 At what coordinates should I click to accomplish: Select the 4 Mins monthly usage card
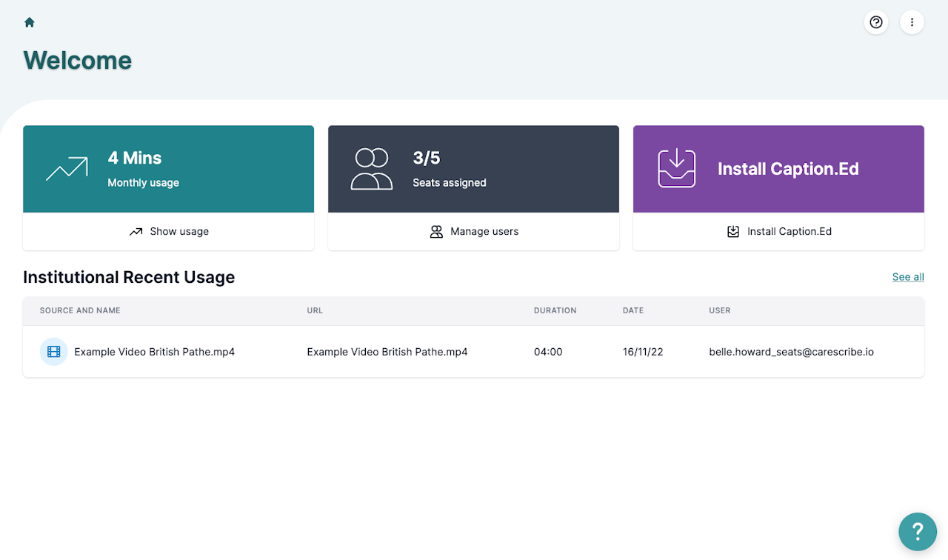click(x=169, y=169)
